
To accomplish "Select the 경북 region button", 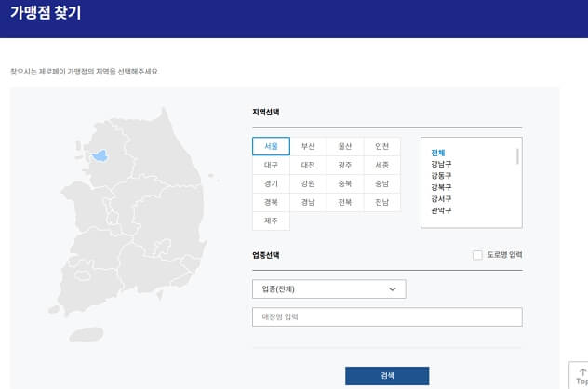I will 271,202.
